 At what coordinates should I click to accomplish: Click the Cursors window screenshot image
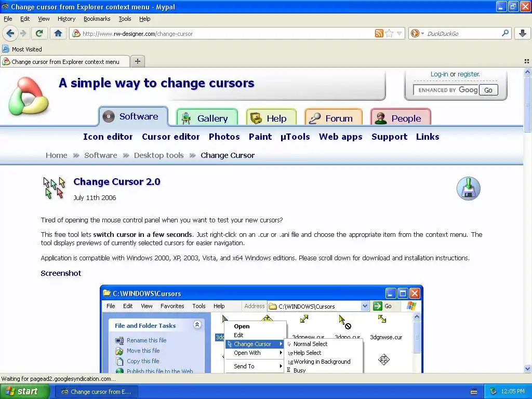pyautogui.click(x=262, y=329)
